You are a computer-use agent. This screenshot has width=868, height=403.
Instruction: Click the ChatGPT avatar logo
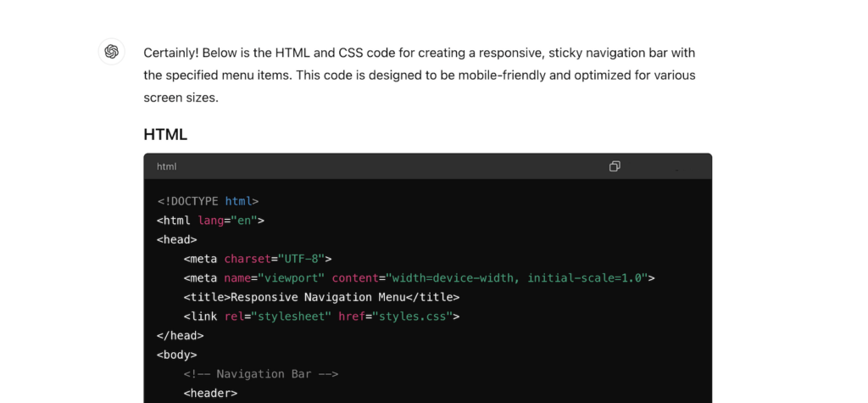(111, 52)
